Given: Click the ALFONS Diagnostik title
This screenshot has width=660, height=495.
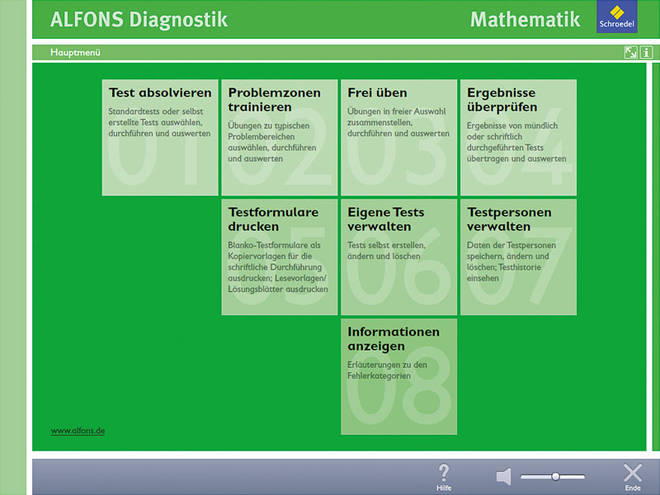Looking at the screenshot, I should [x=139, y=20].
